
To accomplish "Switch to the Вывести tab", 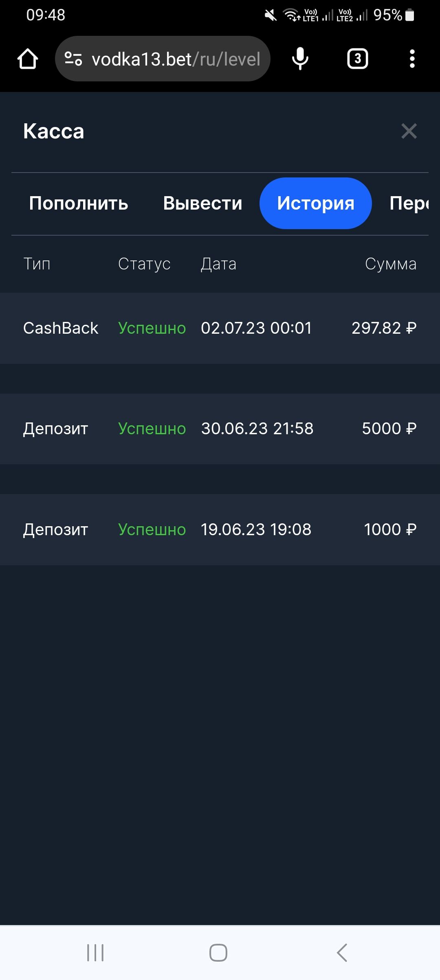I will (202, 203).
